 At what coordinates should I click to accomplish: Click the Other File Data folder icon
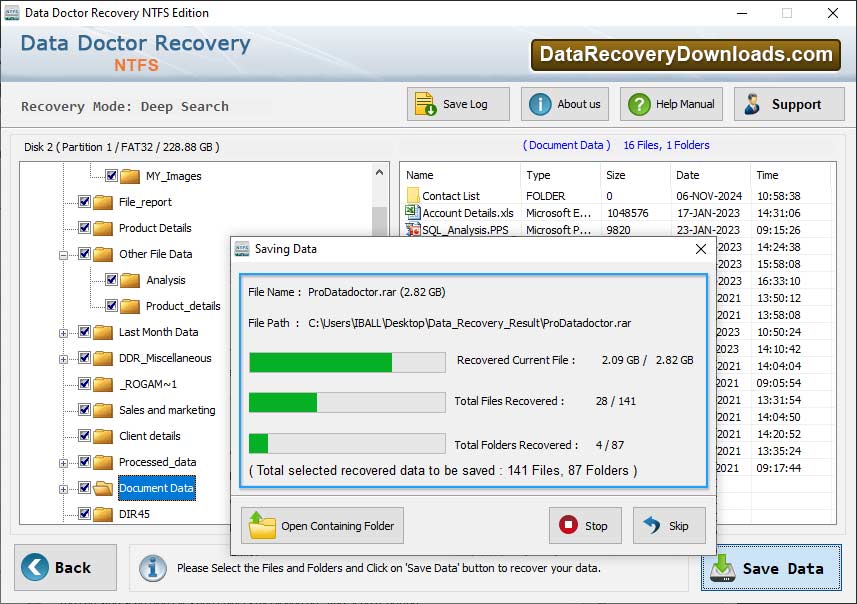(x=103, y=254)
